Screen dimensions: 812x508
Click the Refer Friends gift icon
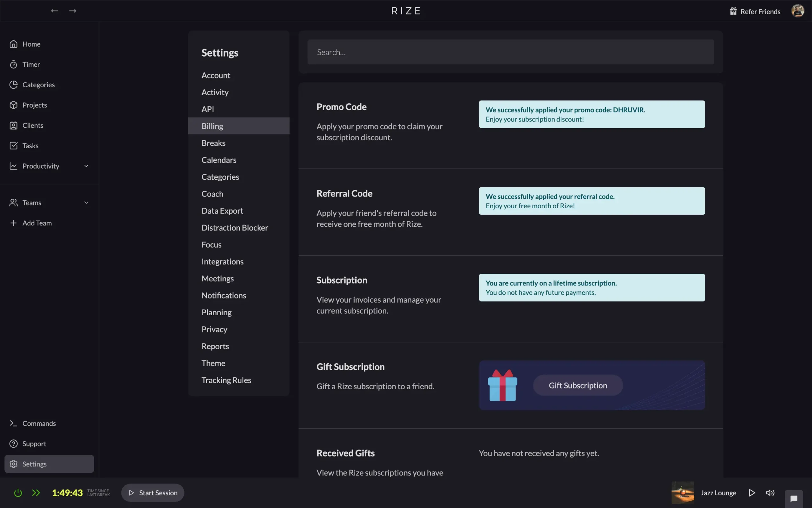coord(733,11)
